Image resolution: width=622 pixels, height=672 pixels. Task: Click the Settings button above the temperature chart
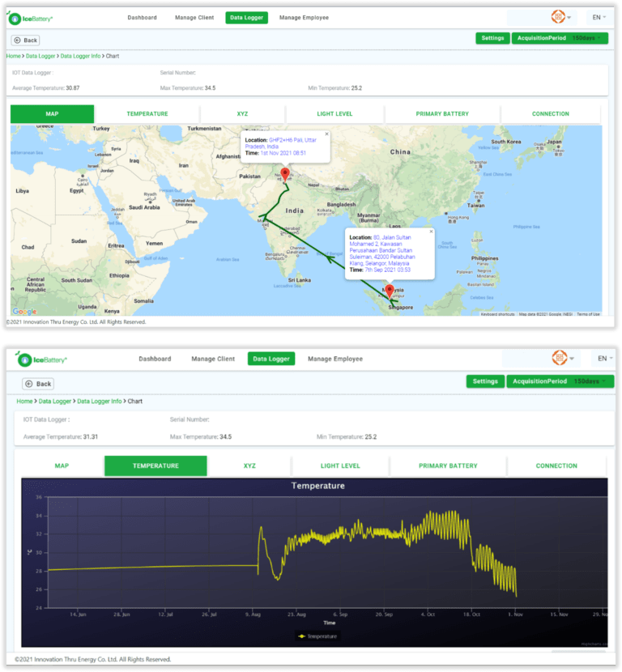pyautogui.click(x=485, y=381)
